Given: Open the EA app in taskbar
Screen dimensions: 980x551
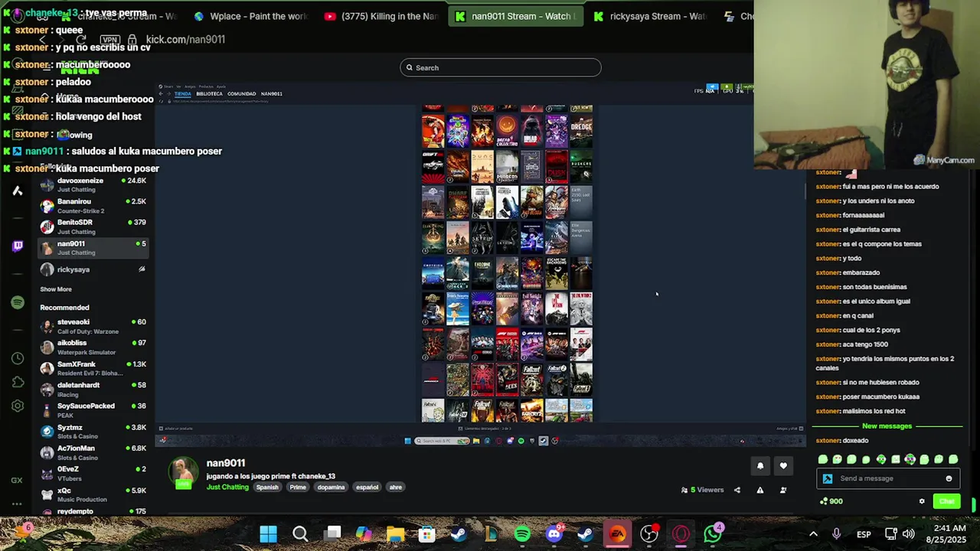Looking at the screenshot, I should pos(617,533).
